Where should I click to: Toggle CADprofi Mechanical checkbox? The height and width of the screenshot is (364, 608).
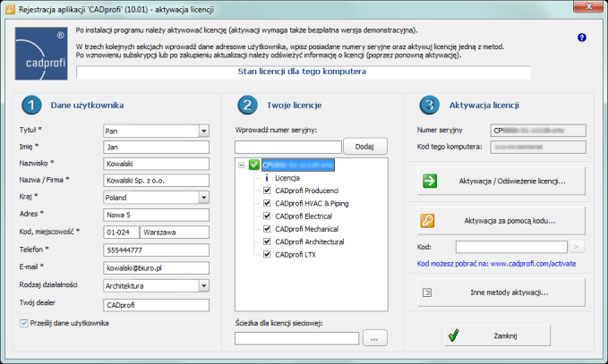(x=267, y=229)
